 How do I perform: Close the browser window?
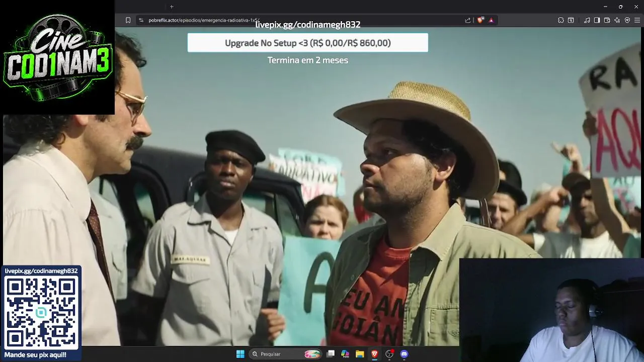636,7
